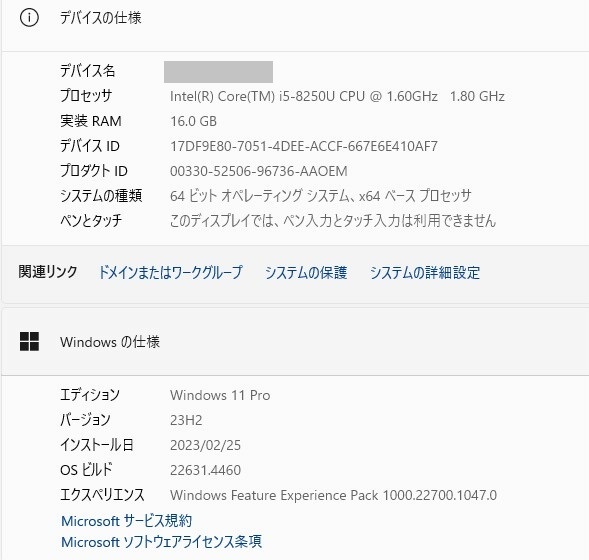Click the 16.0 GB RAM value
The height and width of the screenshot is (560, 589).
coord(193,121)
